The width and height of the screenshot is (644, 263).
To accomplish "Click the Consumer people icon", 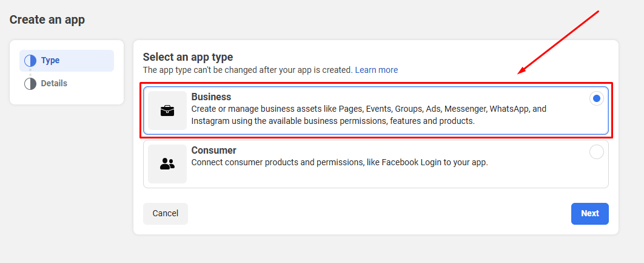I will (x=167, y=164).
